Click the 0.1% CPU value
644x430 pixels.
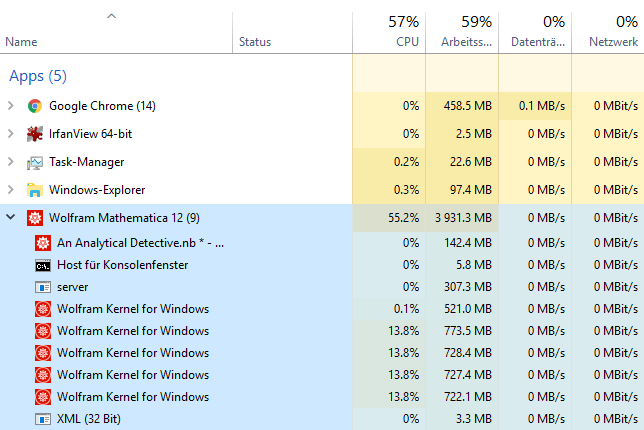pos(406,309)
